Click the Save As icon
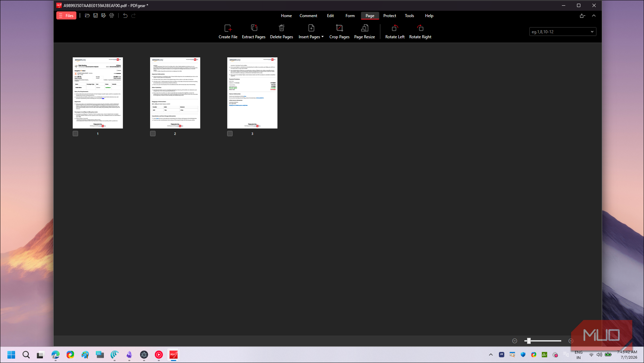The image size is (644, 363). point(104,16)
